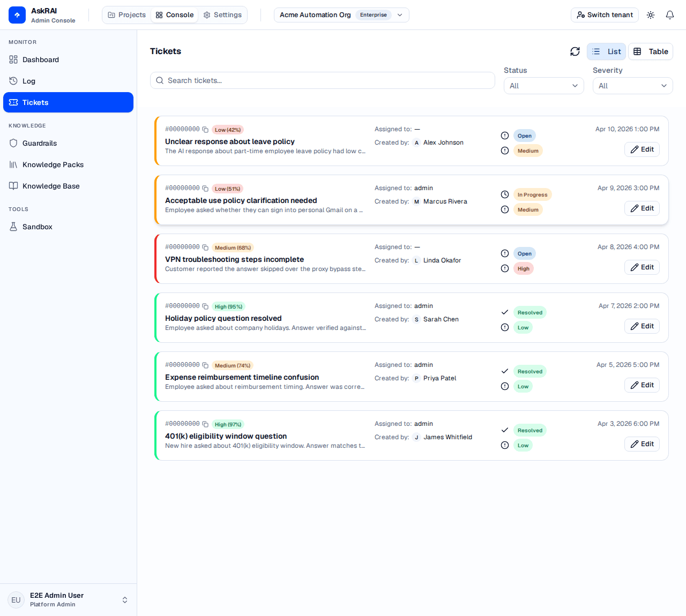Click the In Progress status badge
686x616 pixels.
[533, 194]
